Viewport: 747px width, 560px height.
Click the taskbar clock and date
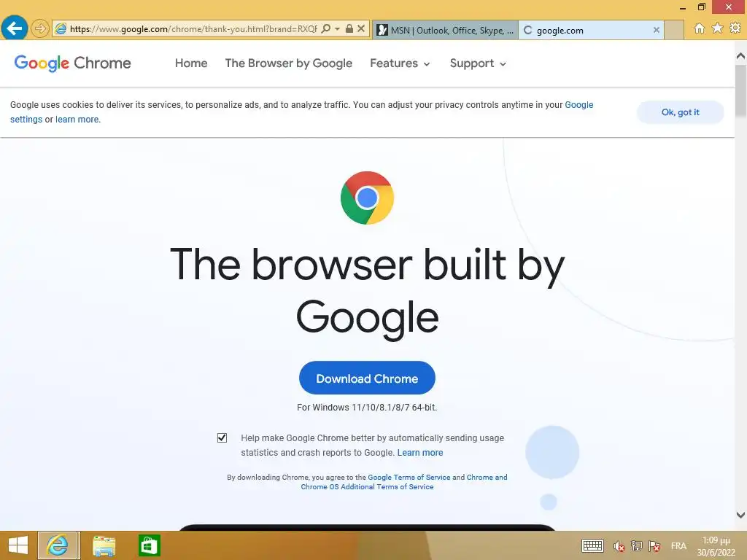point(716,546)
